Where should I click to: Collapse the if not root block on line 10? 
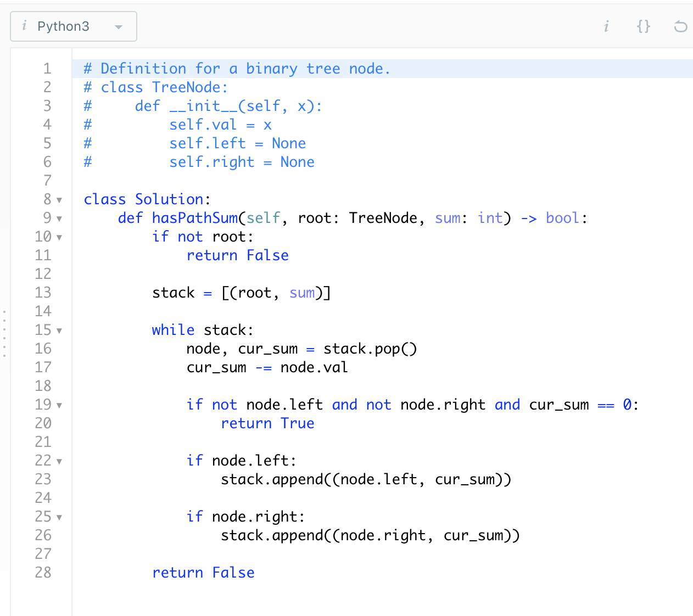tap(60, 237)
